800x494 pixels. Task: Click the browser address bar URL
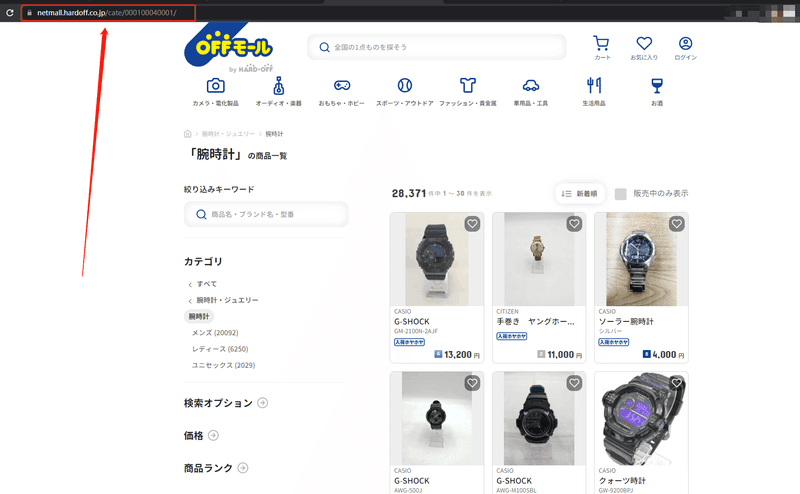[x=107, y=13]
